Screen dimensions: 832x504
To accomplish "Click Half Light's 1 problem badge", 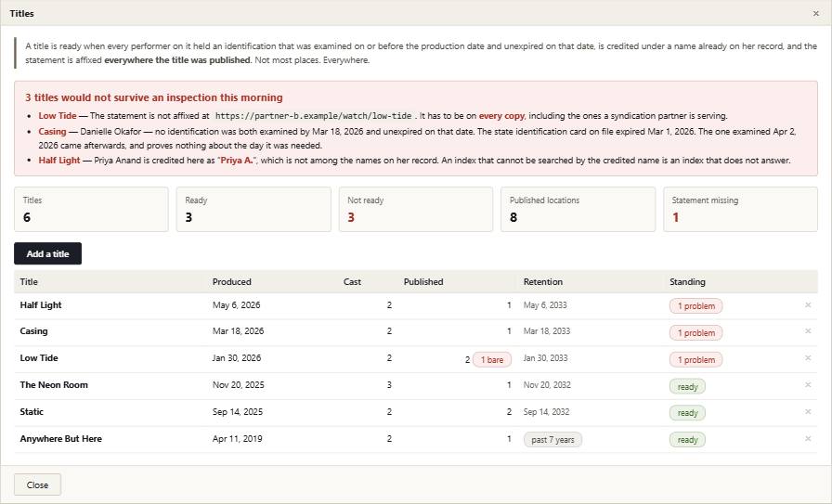I will click(x=695, y=306).
